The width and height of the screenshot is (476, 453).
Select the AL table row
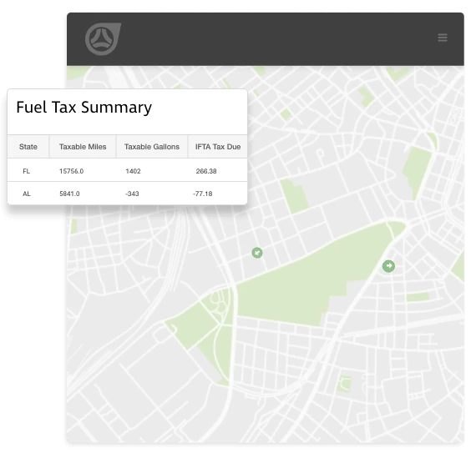point(127,194)
